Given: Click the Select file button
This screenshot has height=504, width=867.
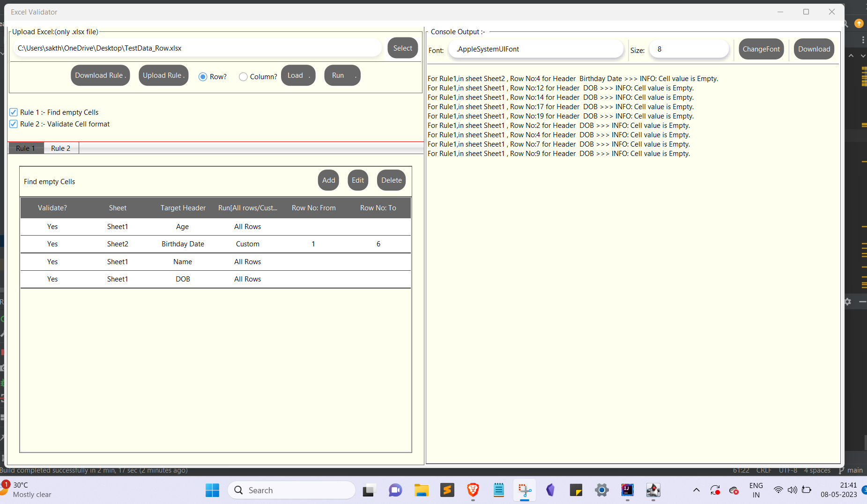Looking at the screenshot, I should (x=402, y=48).
